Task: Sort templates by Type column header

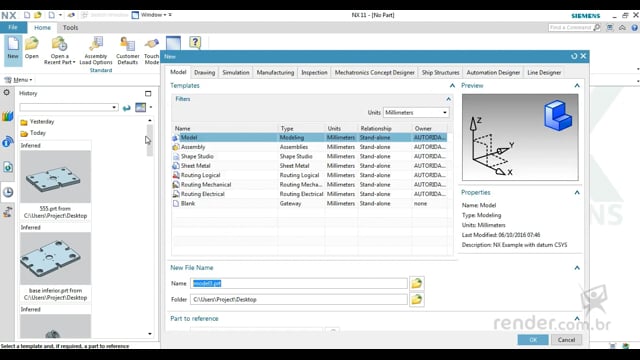Action: point(301,128)
